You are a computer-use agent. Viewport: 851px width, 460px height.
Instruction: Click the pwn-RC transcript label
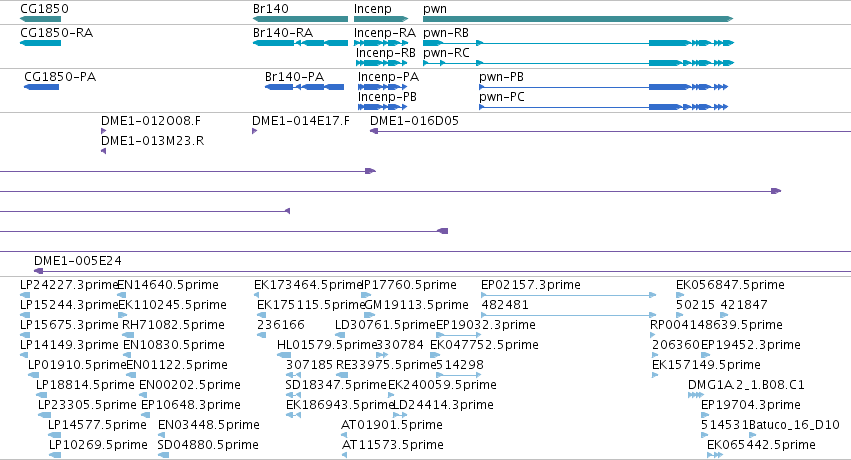click(446, 53)
